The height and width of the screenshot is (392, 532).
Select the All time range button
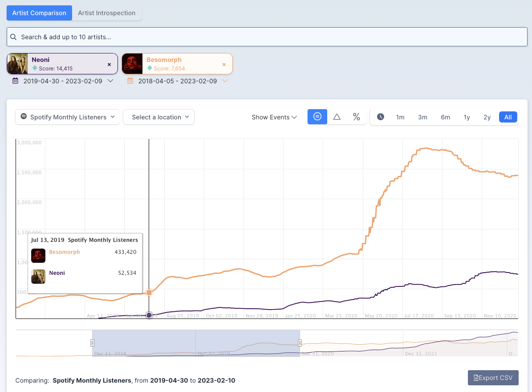pyautogui.click(x=508, y=117)
